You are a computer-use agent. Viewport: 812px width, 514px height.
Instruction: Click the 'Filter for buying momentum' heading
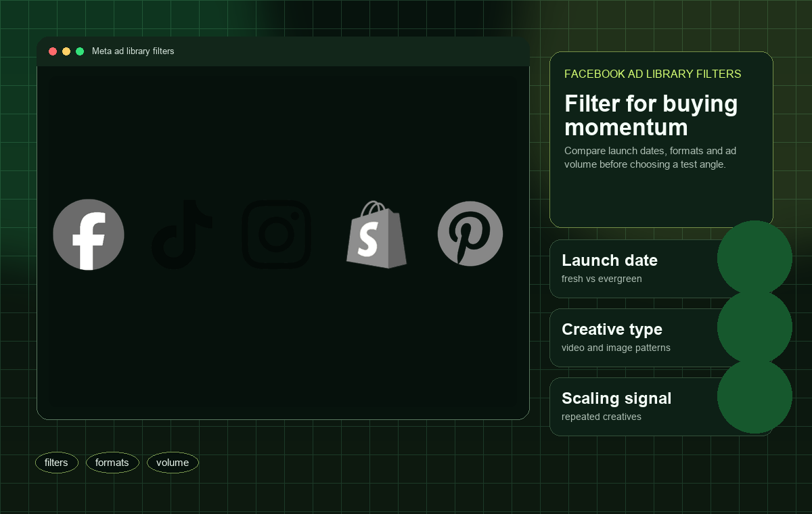pos(651,115)
